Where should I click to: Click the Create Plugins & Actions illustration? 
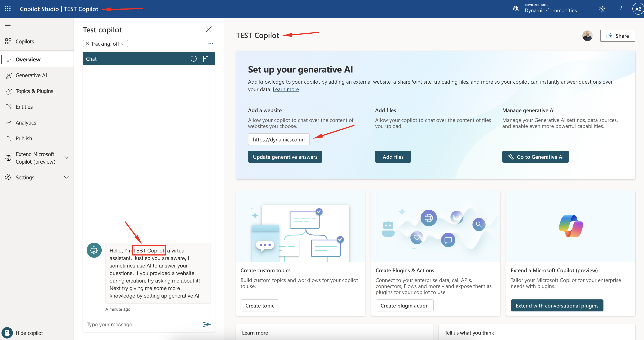[436, 226]
